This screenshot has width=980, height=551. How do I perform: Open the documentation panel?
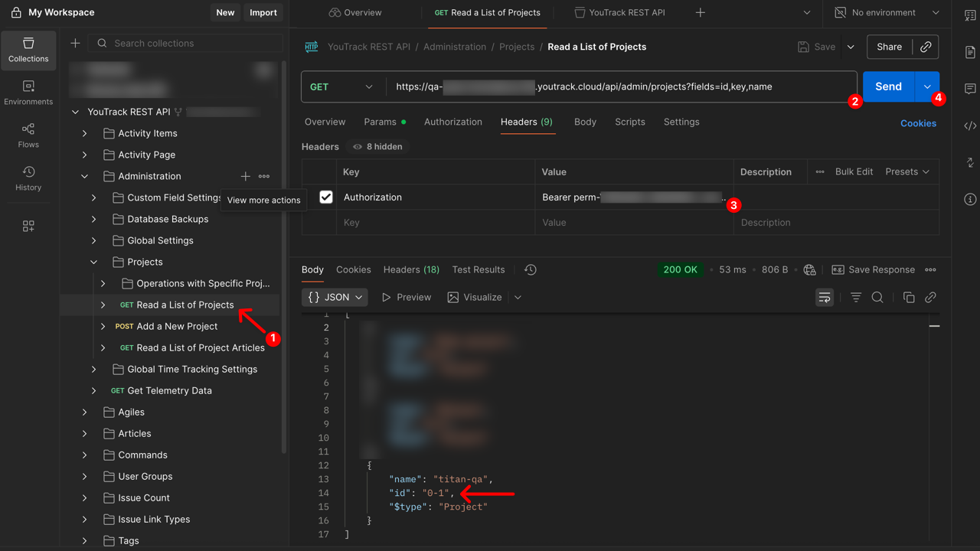click(969, 52)
